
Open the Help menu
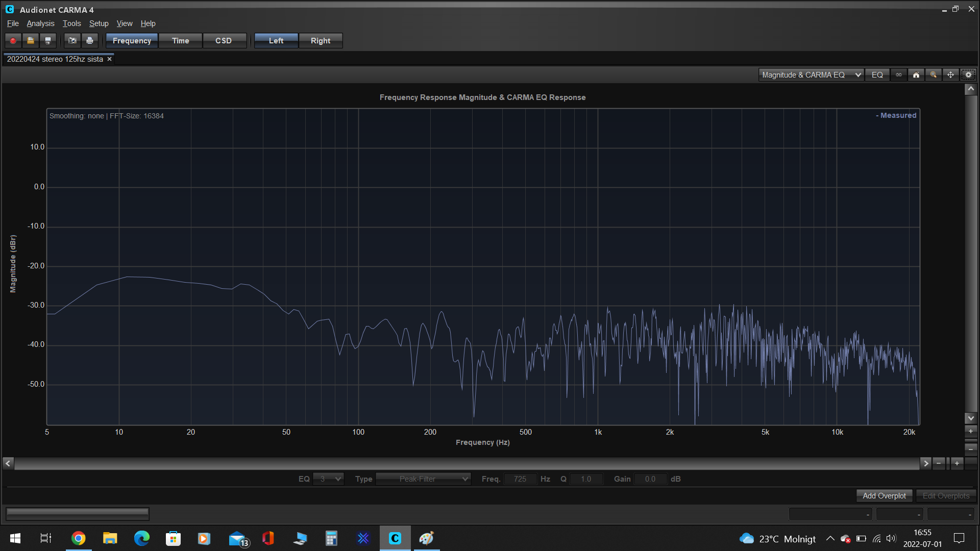[x=148, y=23]
